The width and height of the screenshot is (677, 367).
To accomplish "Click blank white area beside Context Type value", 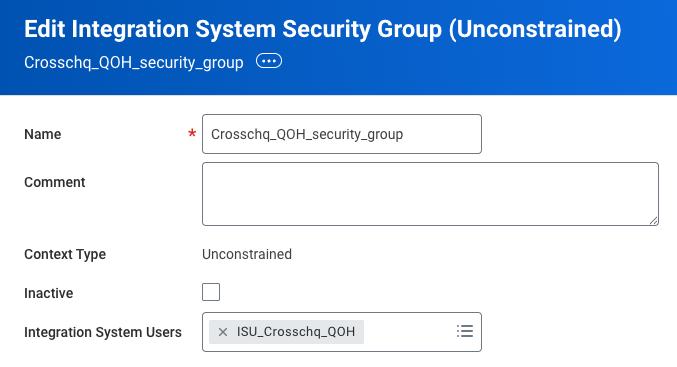I will pos(475,254).
